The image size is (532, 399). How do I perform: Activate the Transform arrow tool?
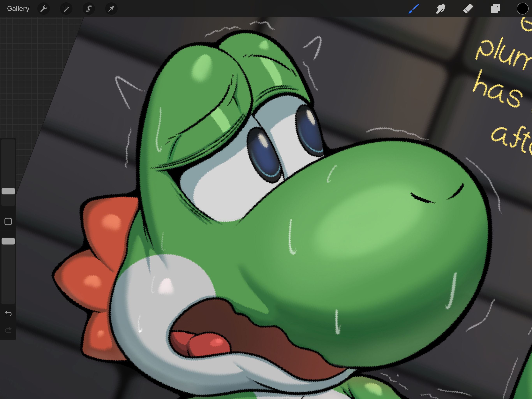[x=111, y=9]
